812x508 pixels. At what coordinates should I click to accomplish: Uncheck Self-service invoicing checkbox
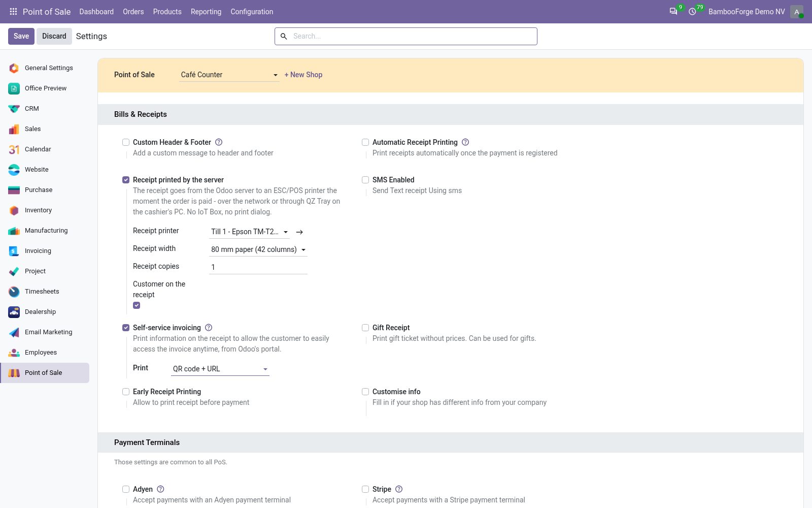tap(126, 328)
